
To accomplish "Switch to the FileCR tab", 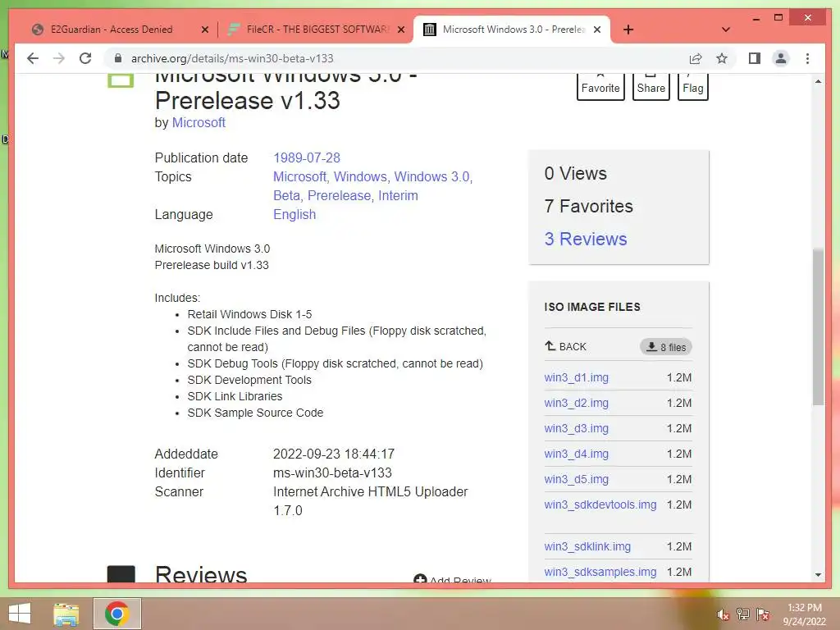I will click(316, 30).
